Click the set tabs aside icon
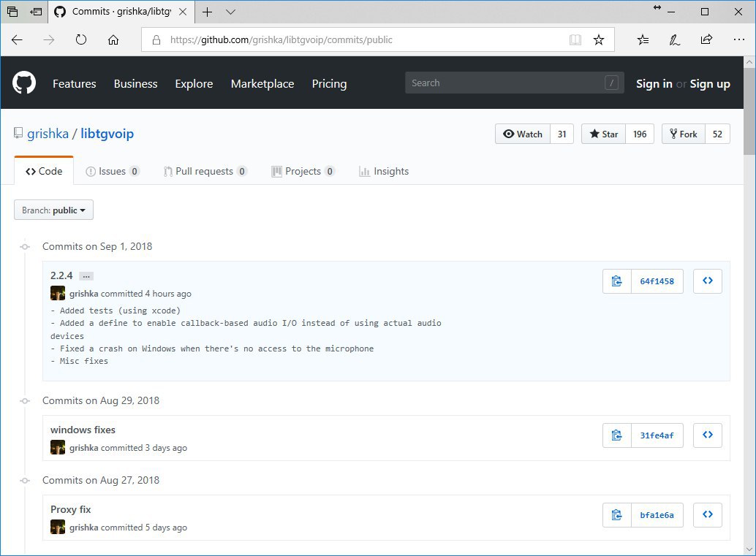 pyautogui.click(x=36, y=12)
